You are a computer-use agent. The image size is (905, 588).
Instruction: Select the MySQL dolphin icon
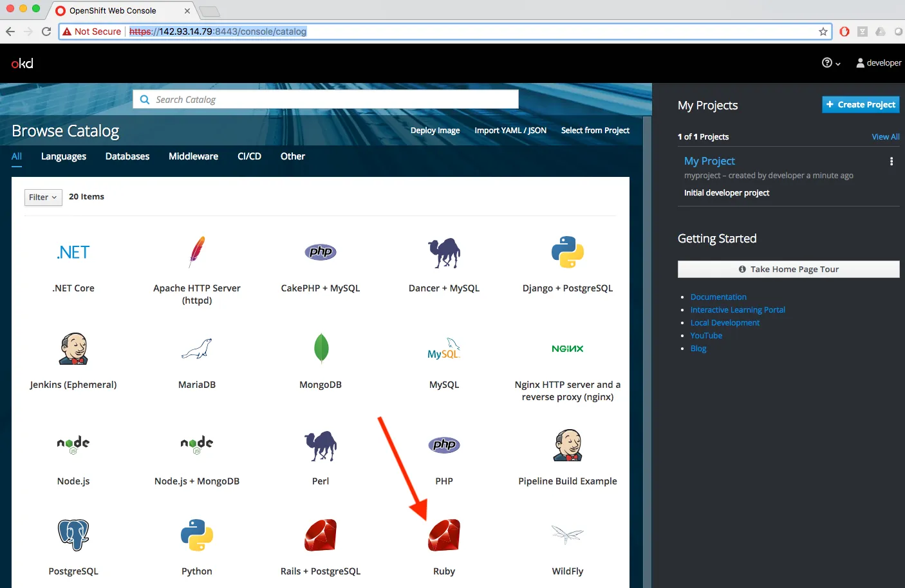tap(444, 349)
